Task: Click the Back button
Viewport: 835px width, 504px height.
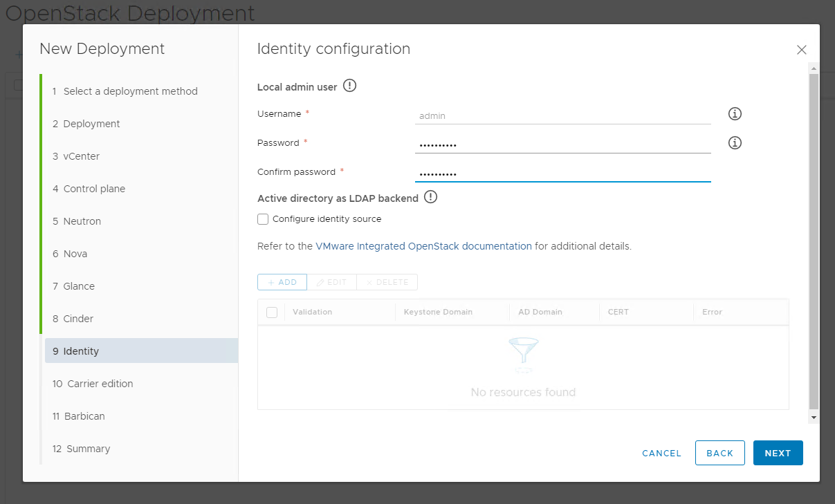Action: (719, 453)
